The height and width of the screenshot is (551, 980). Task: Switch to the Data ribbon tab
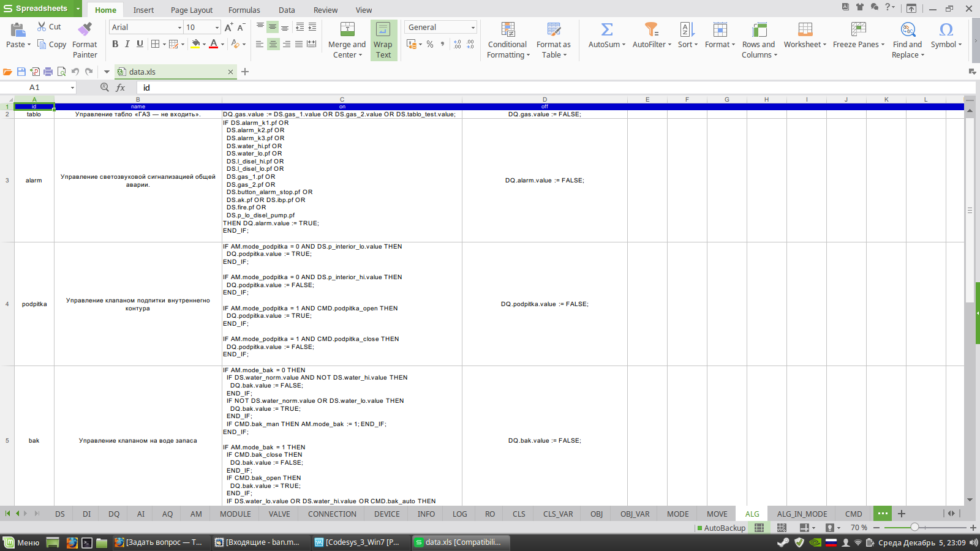click(x=287, y=10)
